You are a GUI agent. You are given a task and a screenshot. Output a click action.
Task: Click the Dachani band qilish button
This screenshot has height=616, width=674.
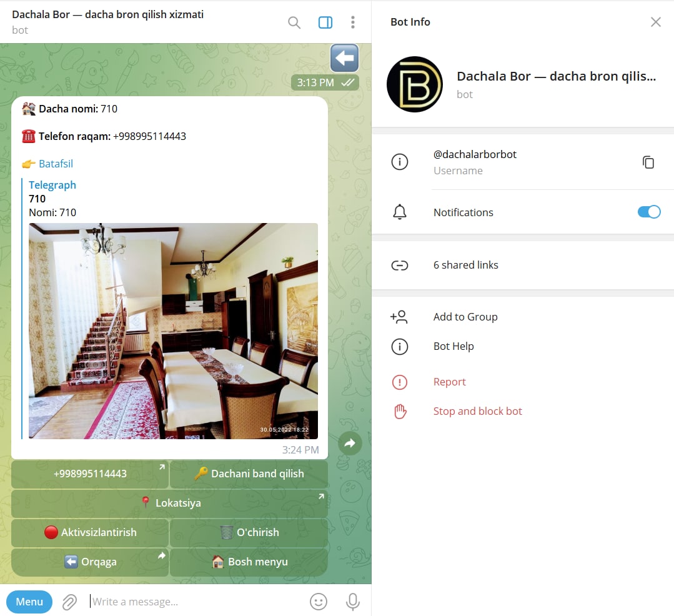[x=249, y=474]
